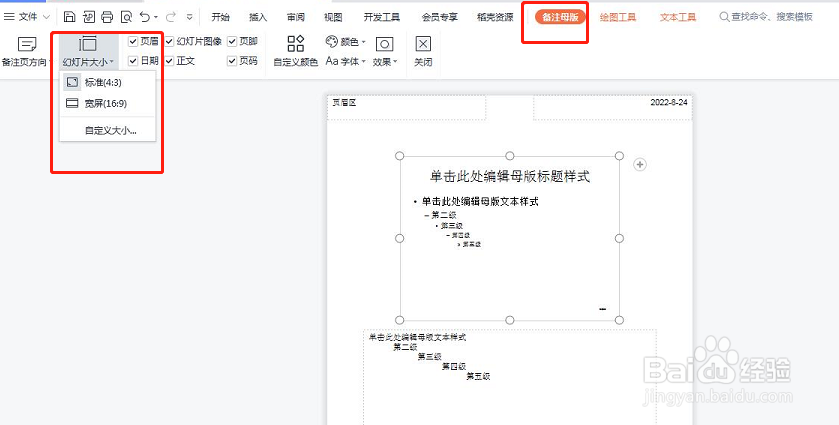Click 第五级 in the lower notes placeholder
Image resolution: width=839 pixels, height=425 pixels.
point(478,376)
